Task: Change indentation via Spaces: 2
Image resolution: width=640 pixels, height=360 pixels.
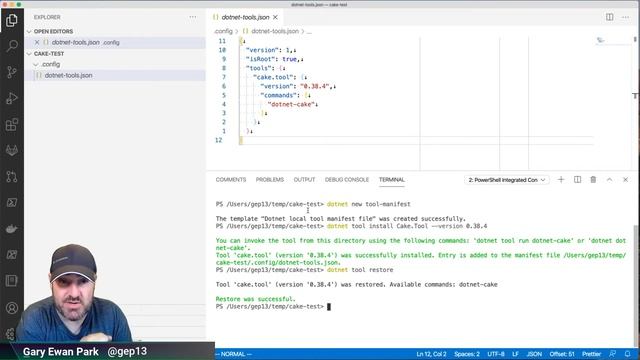Action: [x=467, y=354]
